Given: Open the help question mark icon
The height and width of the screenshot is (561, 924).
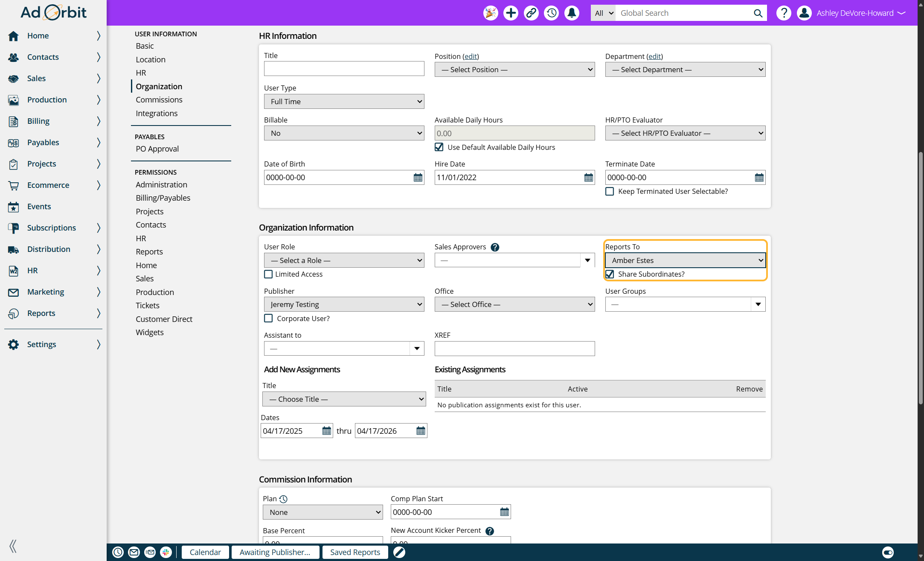Looking at the screenshot, I should (784, 13).
